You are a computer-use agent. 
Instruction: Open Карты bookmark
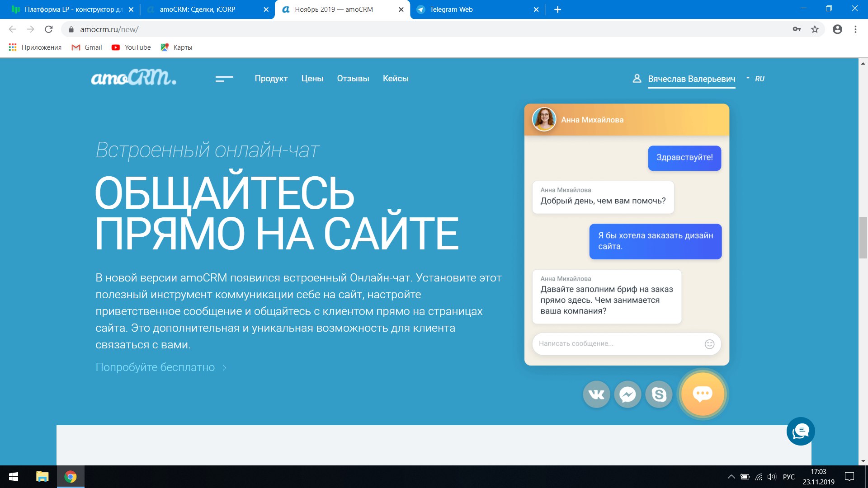point(176,47)
